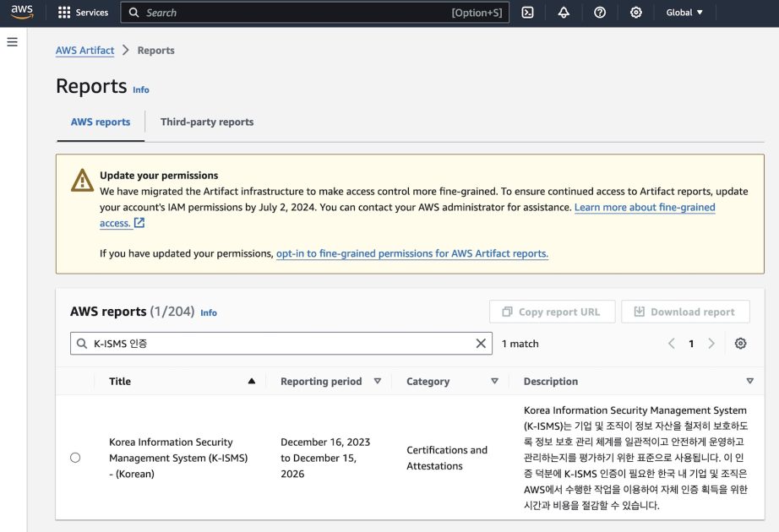This screenshot has height=532, width=779.
Task: Open the table preferences gear
Action: [x=740, y=343]
